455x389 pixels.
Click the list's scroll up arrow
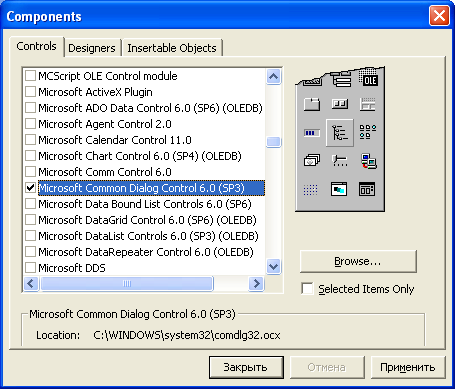pos(274,77)
